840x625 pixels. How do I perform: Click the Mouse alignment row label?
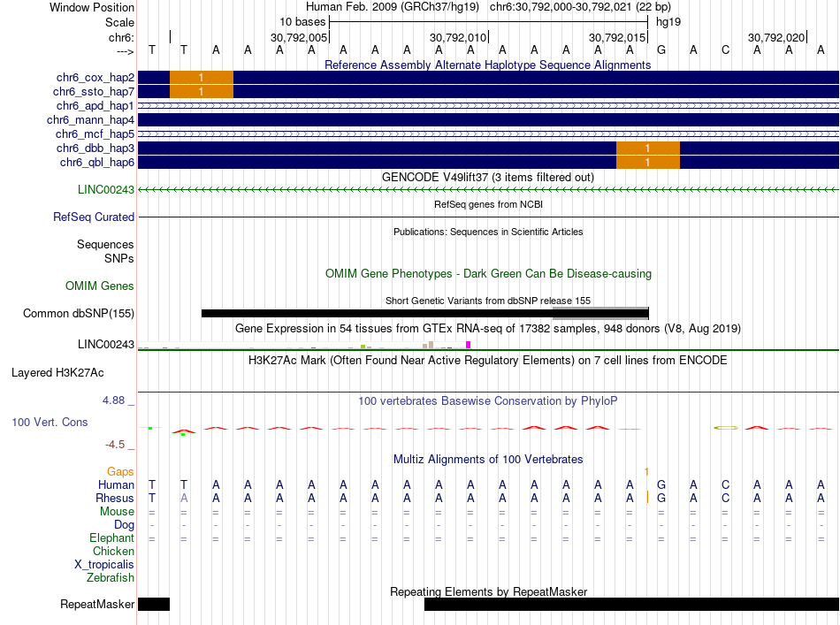118,512
